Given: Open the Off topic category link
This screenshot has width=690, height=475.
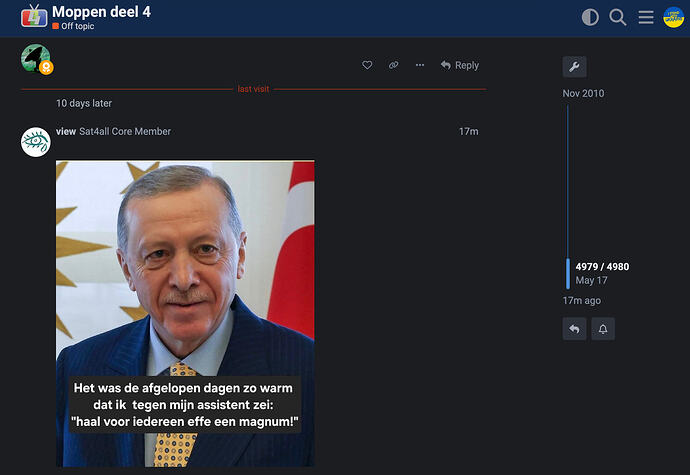Looking at the screenshot, I should click(73, 26).
